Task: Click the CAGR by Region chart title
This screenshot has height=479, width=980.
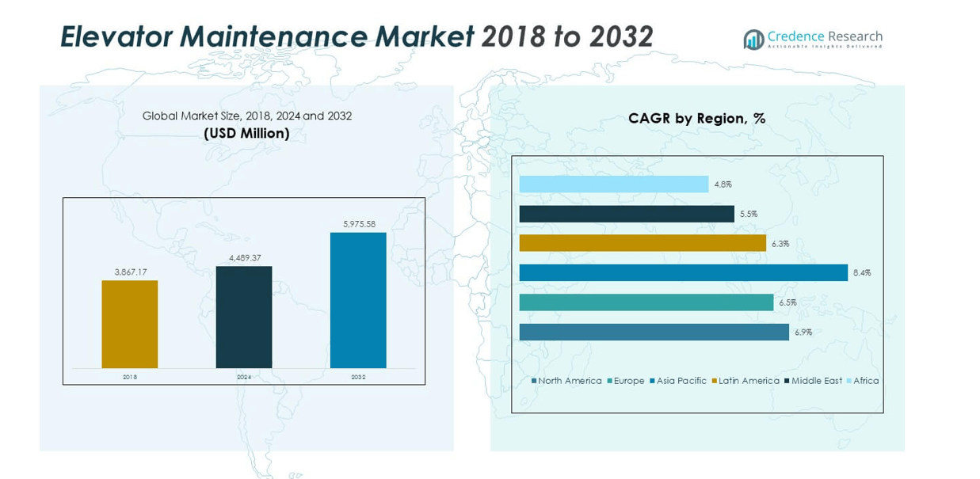Action: [696, 118]
